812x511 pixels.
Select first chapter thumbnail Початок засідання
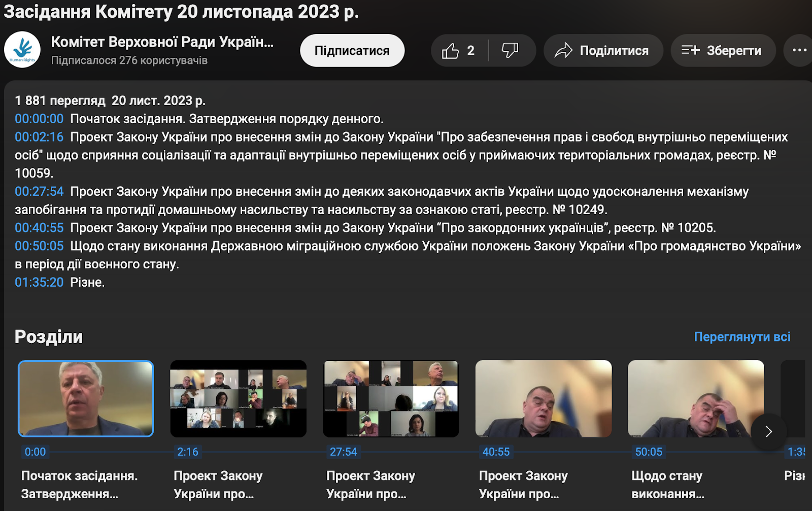[86, 399]
